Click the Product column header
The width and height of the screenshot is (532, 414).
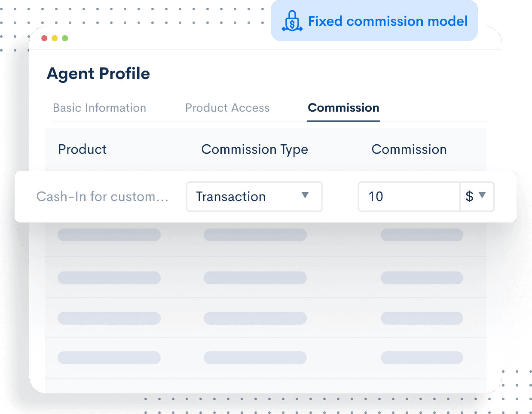coord(82,149)
